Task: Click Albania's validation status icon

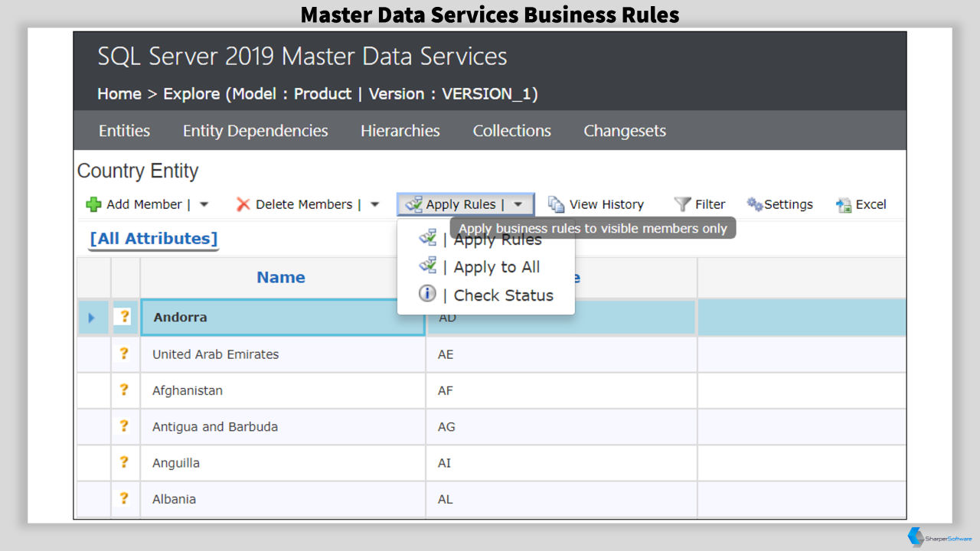Action: (x=124, y=498)
